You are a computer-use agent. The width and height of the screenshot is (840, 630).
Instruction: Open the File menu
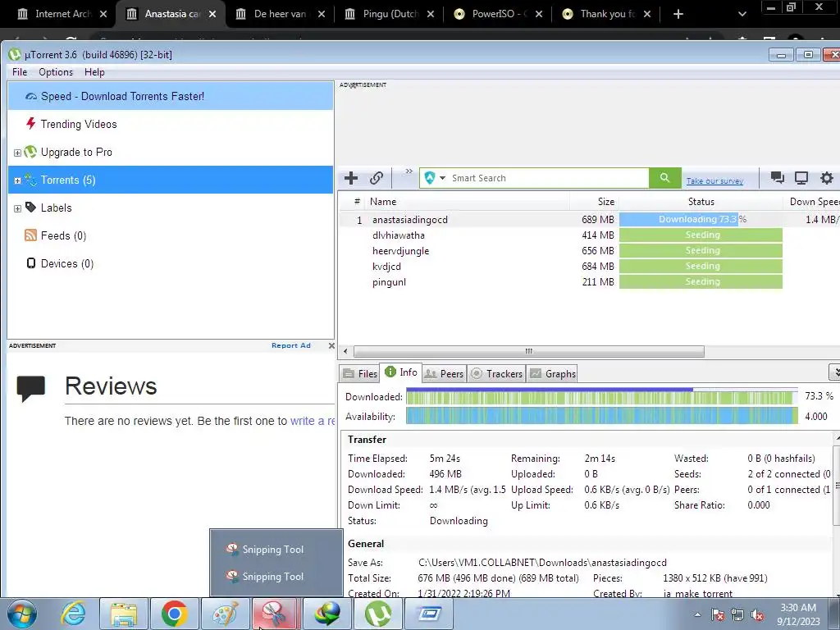20,72
